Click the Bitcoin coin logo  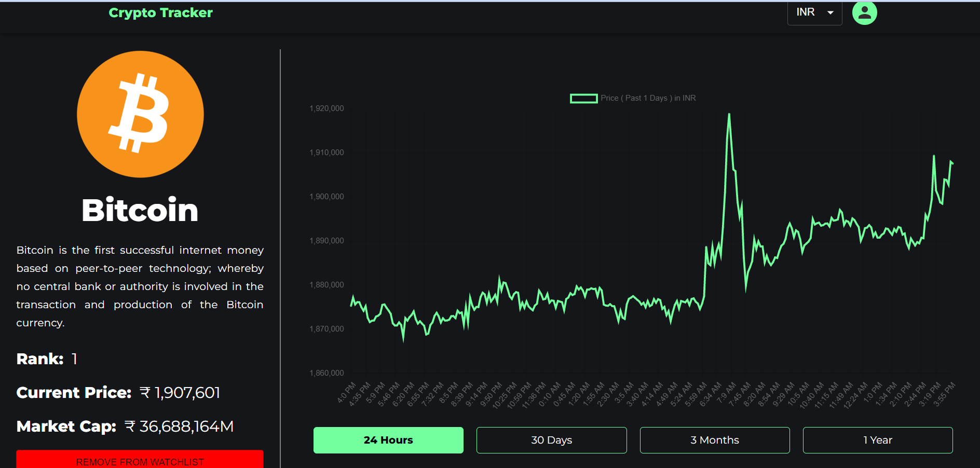pos(140,114)
